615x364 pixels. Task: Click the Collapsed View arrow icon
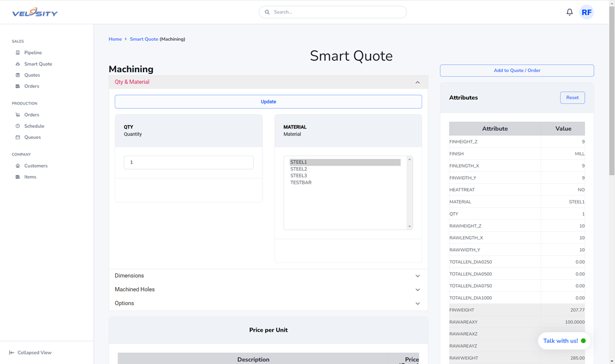(11, 353)
